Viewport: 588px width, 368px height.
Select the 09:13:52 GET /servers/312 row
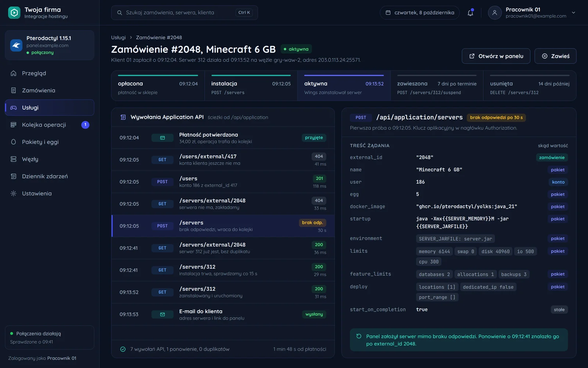coord(223,292)
